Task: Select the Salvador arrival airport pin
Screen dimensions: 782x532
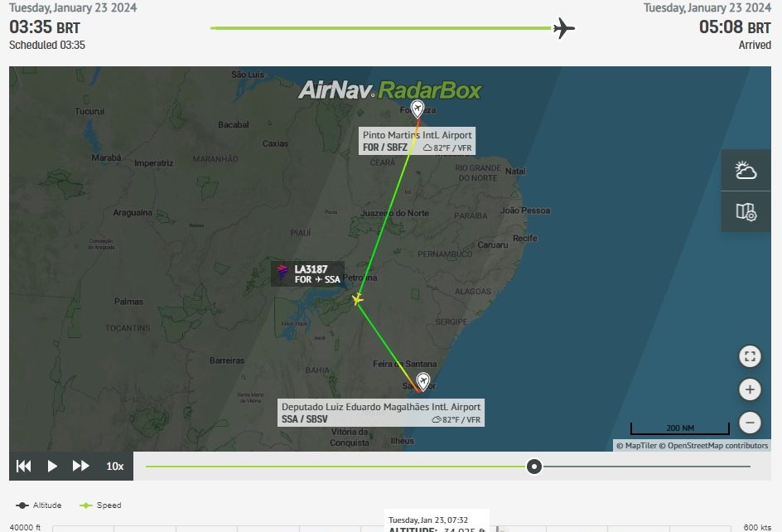Action: tap(423, 382)
